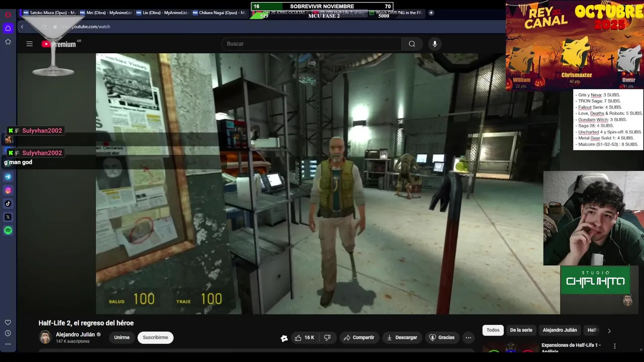The height and width of the screenshot is (362, 644).
Task: Click the flower-shaped icon beside likes
Action: coord(284,338)
